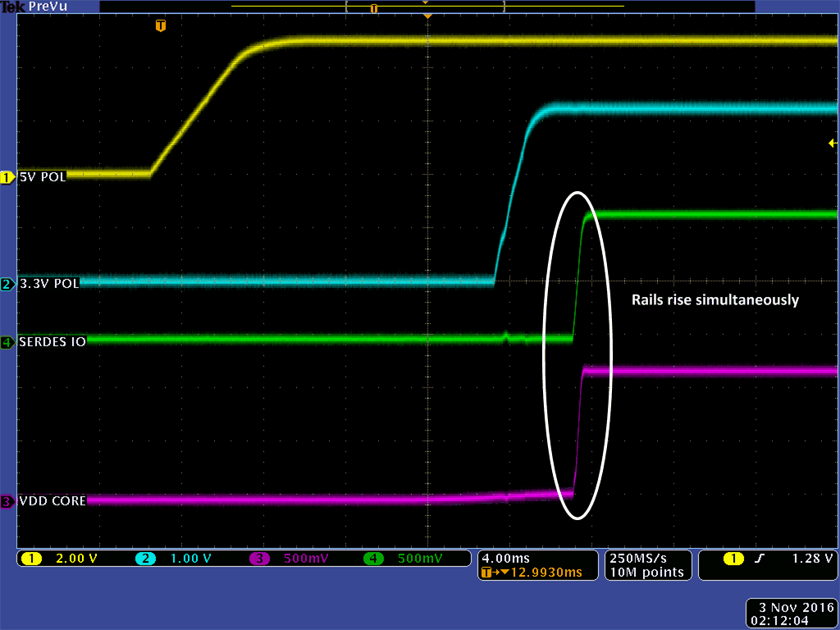Click the channel 1 badge in the bottom readout
This screenshot has width=840, height=630.
32,559
